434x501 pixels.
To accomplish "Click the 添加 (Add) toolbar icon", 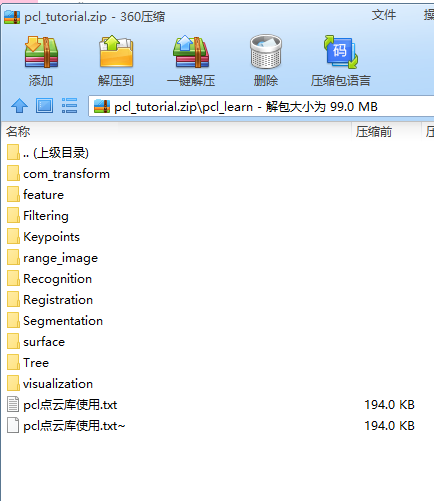I will 41,52.
